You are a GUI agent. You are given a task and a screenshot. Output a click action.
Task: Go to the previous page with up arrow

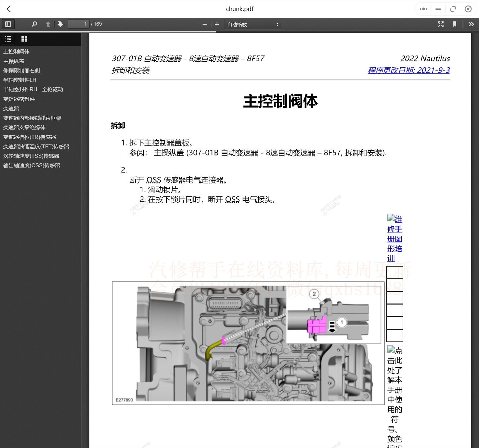(x=48, y=24)
